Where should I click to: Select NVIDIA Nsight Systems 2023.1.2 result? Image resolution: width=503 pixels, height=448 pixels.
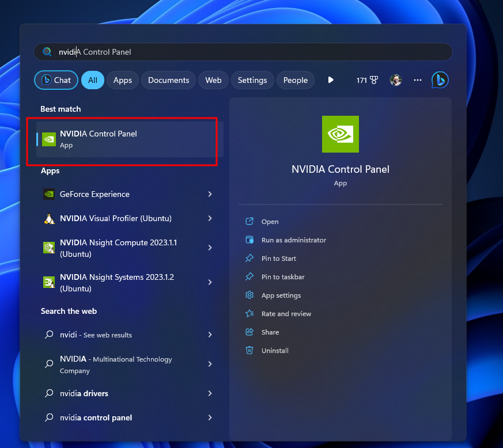pos(117,283)
